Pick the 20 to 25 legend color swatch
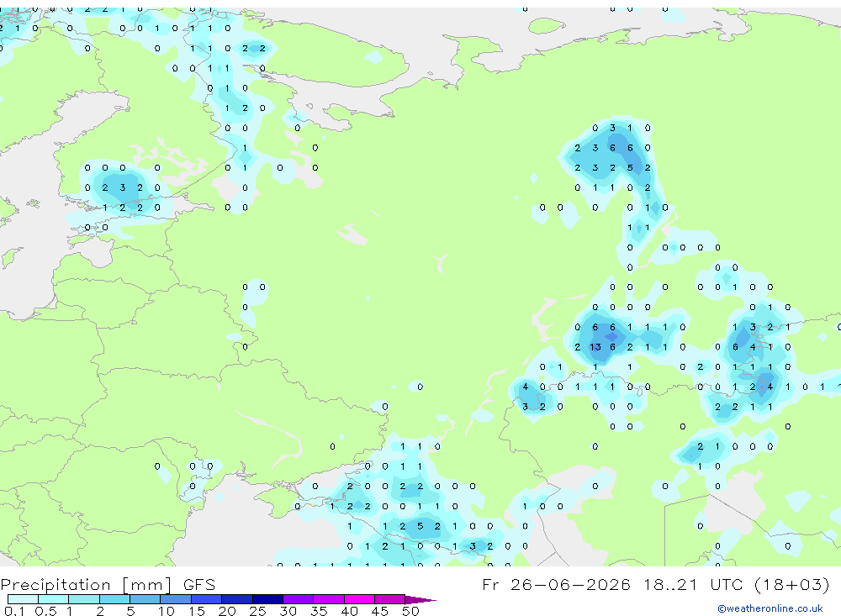 [x=237, y=599]
